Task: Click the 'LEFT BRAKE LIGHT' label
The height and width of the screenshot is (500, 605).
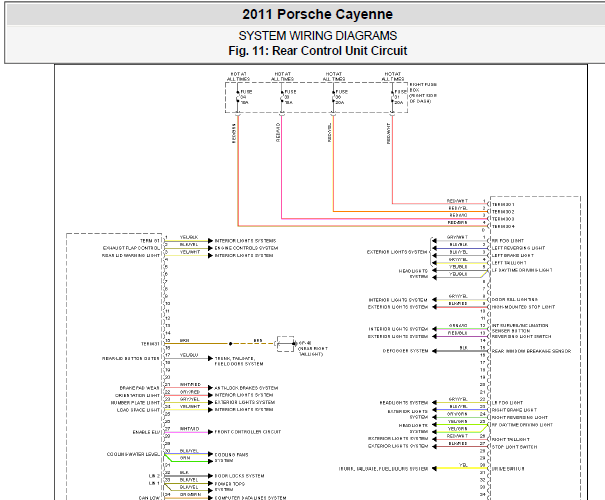Action: [513, 255]
